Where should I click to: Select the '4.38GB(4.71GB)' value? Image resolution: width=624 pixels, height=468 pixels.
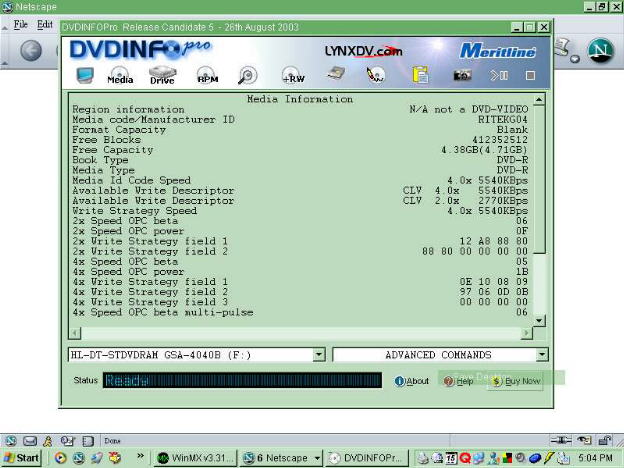pyautogui.click(x=484, y=150)
